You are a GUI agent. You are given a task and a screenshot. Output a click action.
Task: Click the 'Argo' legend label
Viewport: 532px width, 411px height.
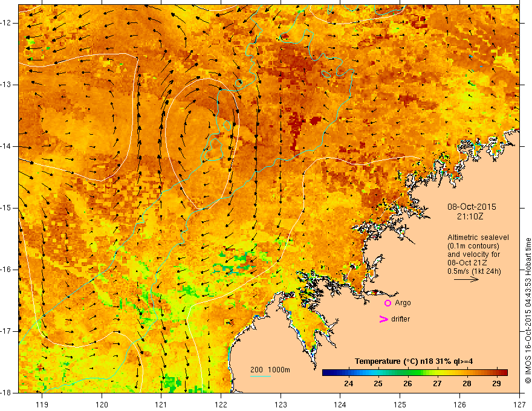(403, 303)
